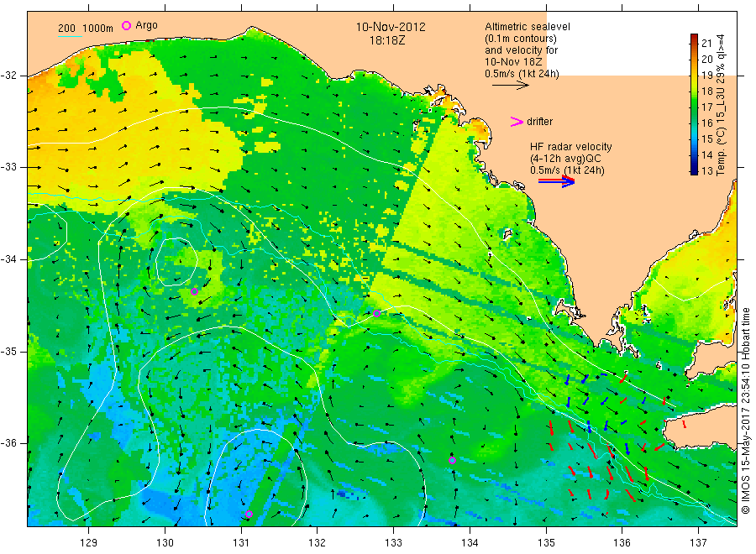Viewport: 756px width, 554px height.
Task: Click the HF radar red-blue legend arrow
Action: 556,181
